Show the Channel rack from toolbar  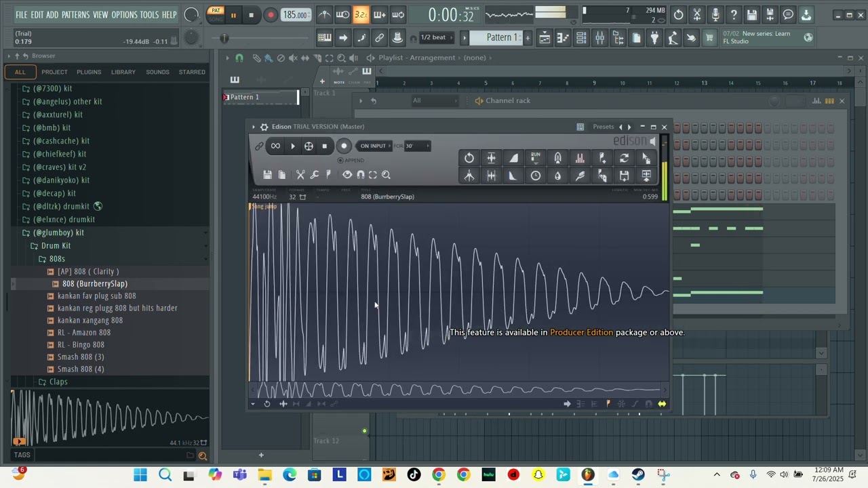click(581, 38)
